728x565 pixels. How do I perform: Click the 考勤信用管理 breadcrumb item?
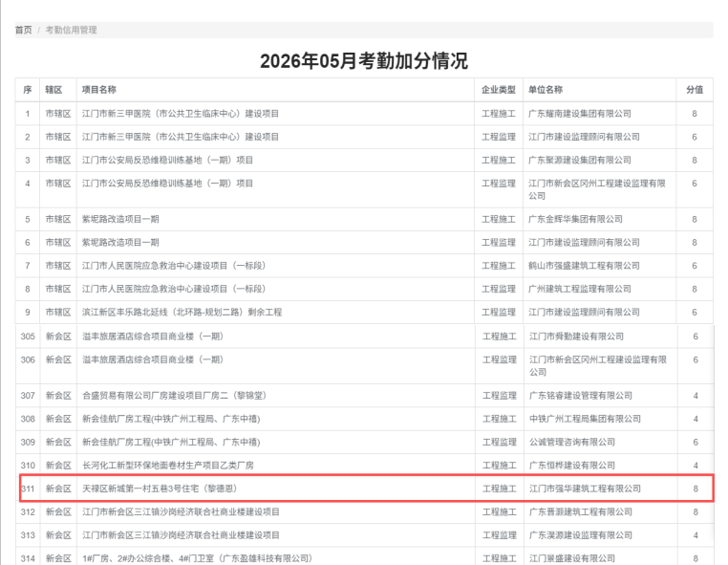pos(71,31)
